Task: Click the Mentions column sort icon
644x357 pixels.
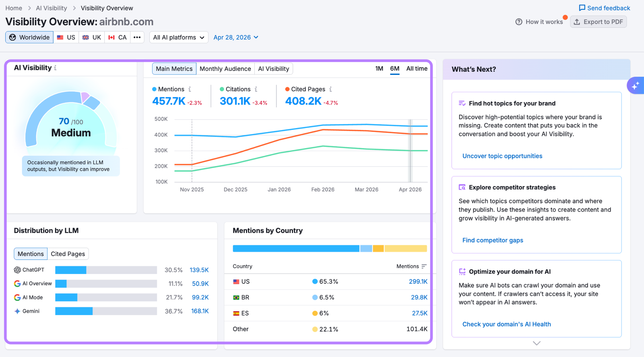Action: (x=424, y=266)
